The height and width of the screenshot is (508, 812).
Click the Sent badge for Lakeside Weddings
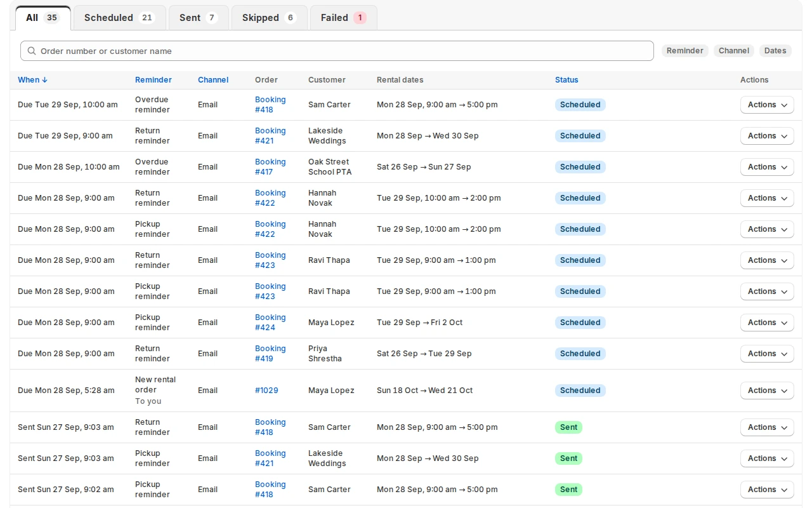[568, 458]
